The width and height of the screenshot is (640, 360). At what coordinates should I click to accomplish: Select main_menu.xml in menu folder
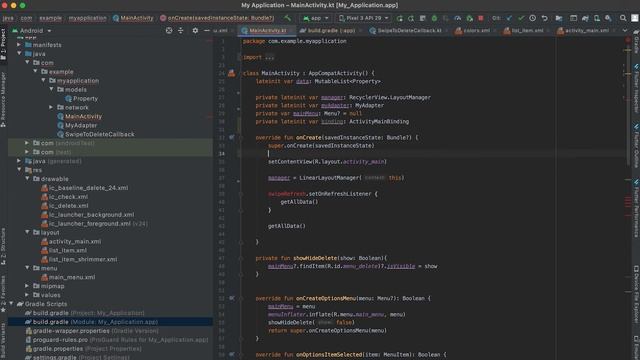tap(68, 277)
